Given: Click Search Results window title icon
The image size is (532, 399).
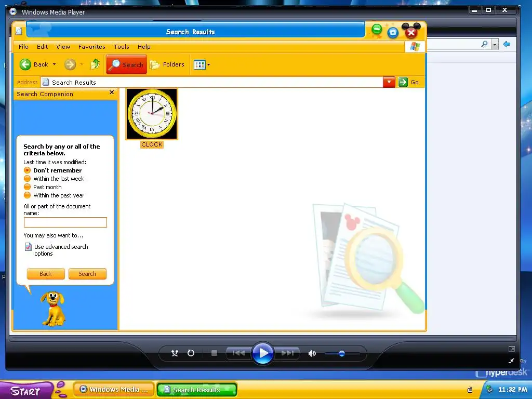Looking at the screenshot, I should (x=19, y=31).
